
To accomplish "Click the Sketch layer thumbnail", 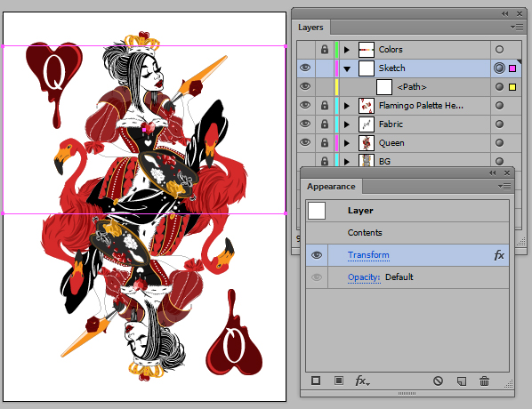I will point(367,68).
